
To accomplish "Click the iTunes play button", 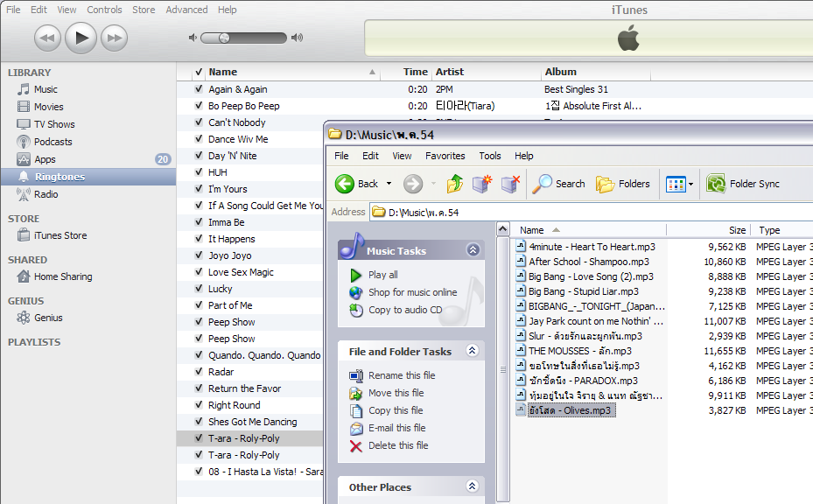I will [x=81, y=38].
